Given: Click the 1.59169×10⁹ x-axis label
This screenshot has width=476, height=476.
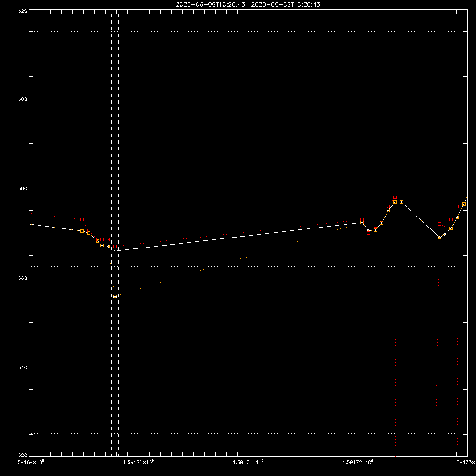Looking at the screenshot, I should click(x=29, y=462).
